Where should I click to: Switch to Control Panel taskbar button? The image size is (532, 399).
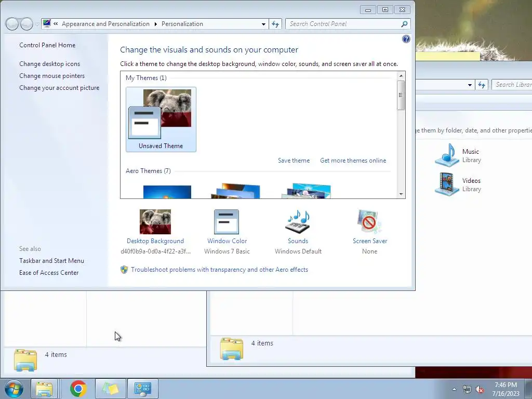(142, 389)
